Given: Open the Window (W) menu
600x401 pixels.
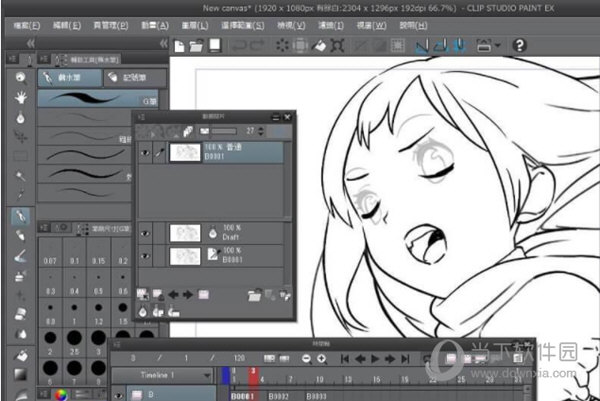Looking at the screenshot, I should (x=371, y=26).
